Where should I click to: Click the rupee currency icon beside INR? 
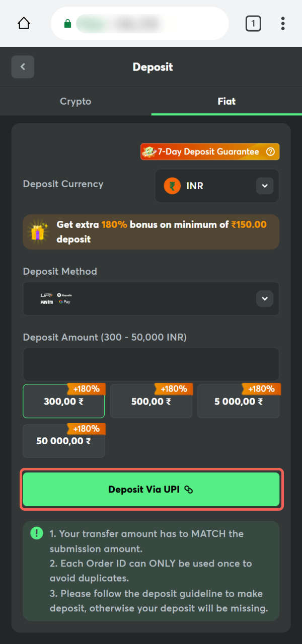172,186
